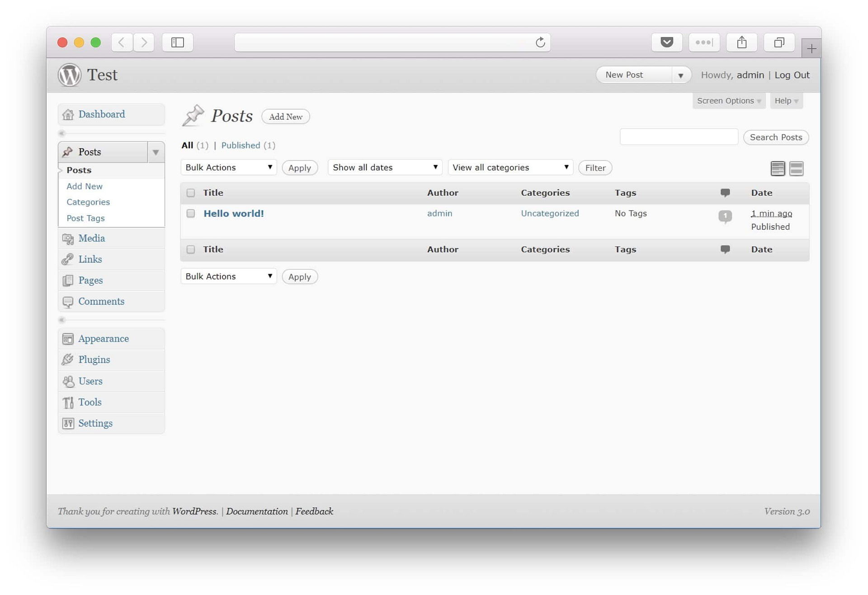
Task: Click the Users sidebar icon
Action: (68, 382)
